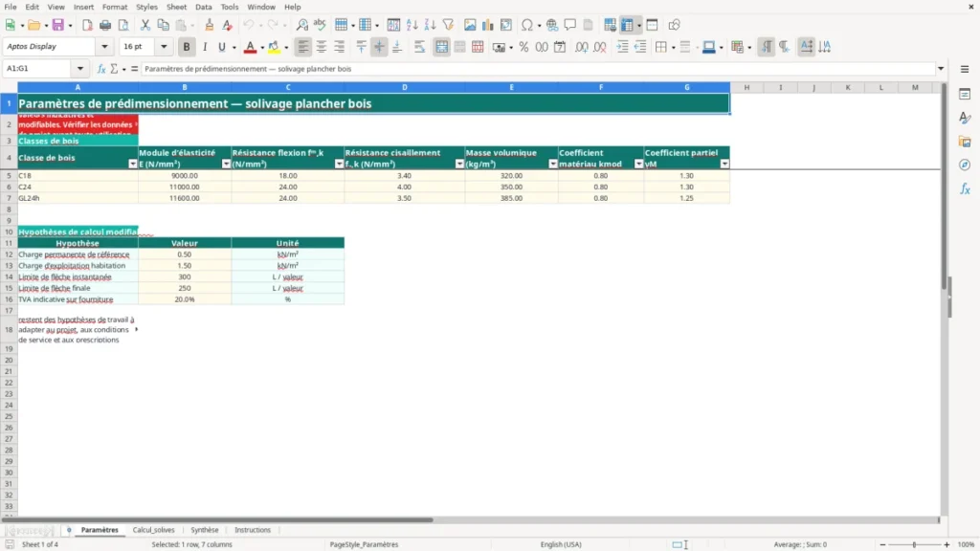Viewport: 980px width, 551px height.
Task: Open the Data menu
Action: [204, 7]
